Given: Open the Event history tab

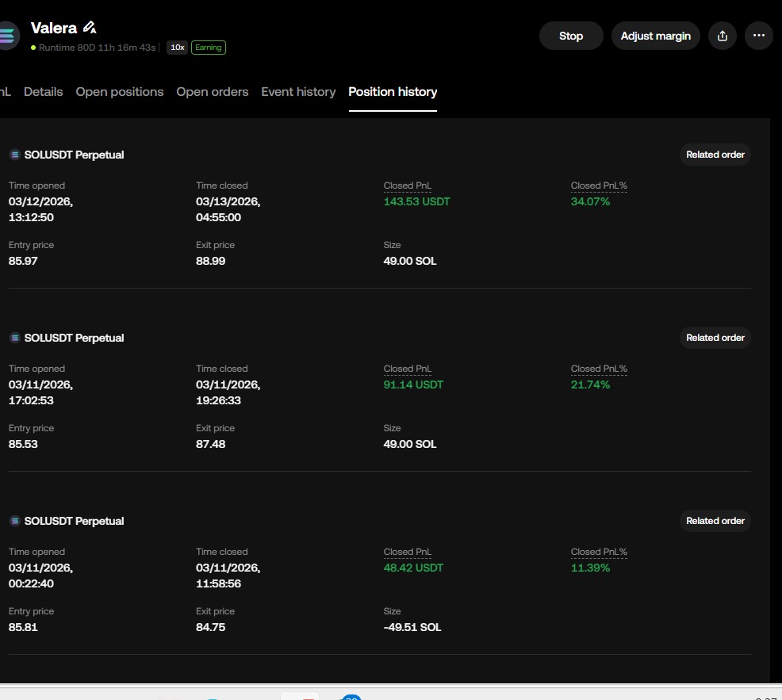Looking at the screenshot, I should 298,92.
